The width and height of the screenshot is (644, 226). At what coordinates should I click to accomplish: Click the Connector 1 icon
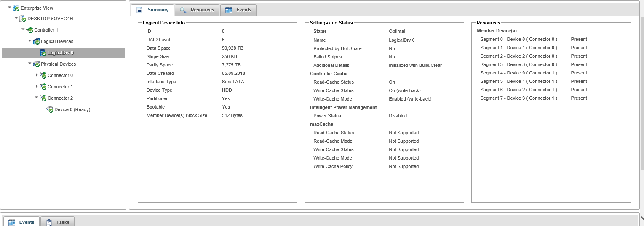(43, 87)
